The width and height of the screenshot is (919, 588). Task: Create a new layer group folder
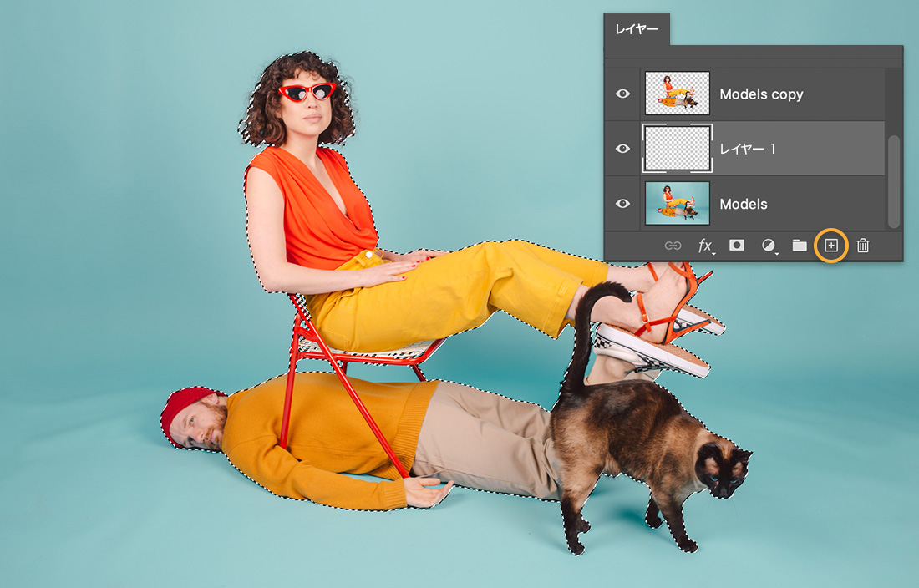[x=800, y=246]
